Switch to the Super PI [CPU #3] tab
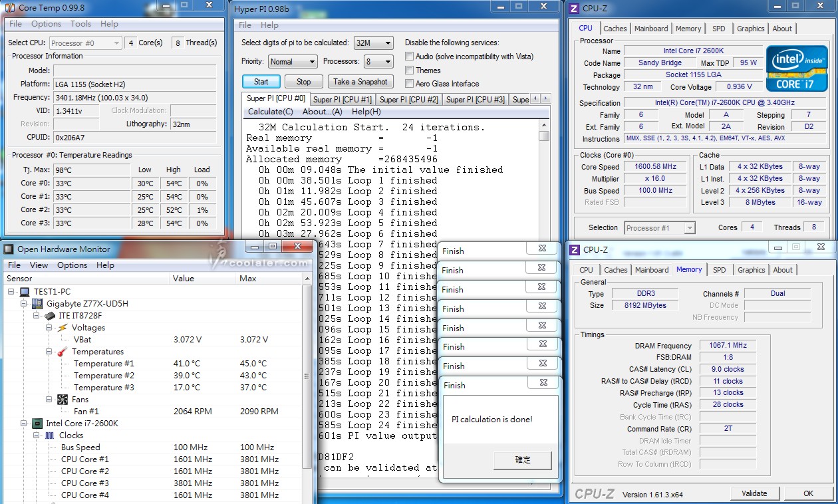The image size is (838, 504). (x=476, y=100)
